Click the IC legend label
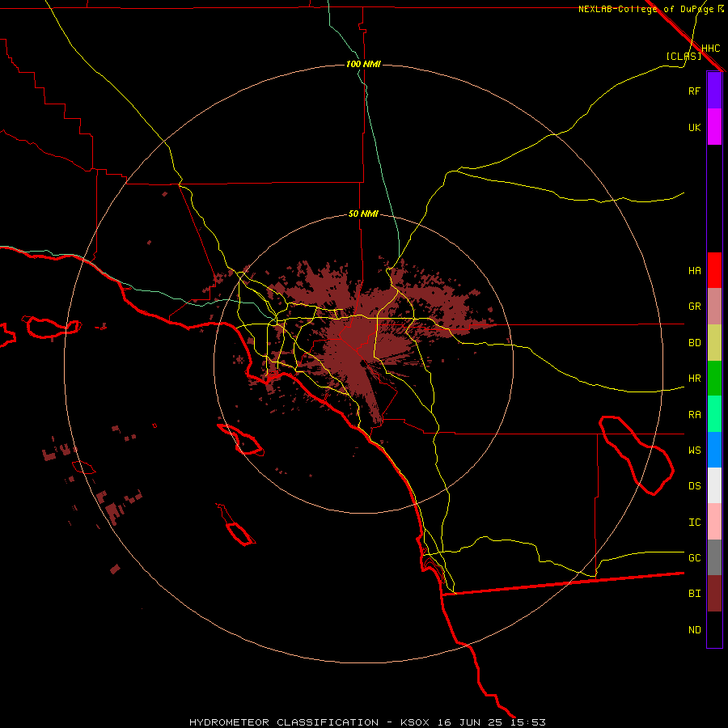This screenshot has width=728, height=728. (x=694, y=523)
